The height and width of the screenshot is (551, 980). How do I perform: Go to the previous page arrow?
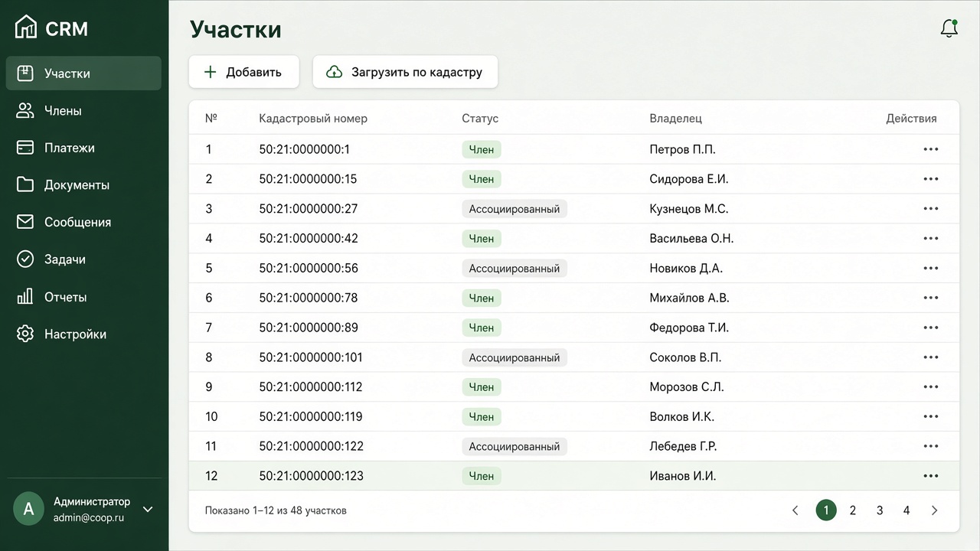795,510
